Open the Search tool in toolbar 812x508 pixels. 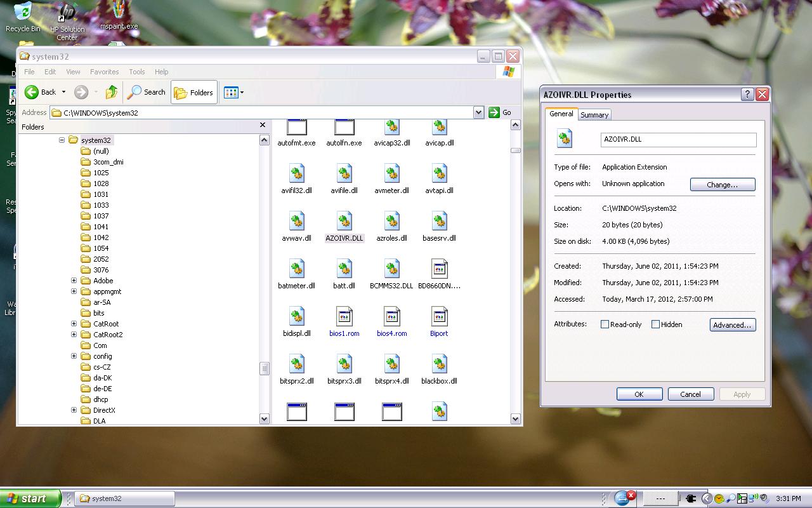coord(147,92)
